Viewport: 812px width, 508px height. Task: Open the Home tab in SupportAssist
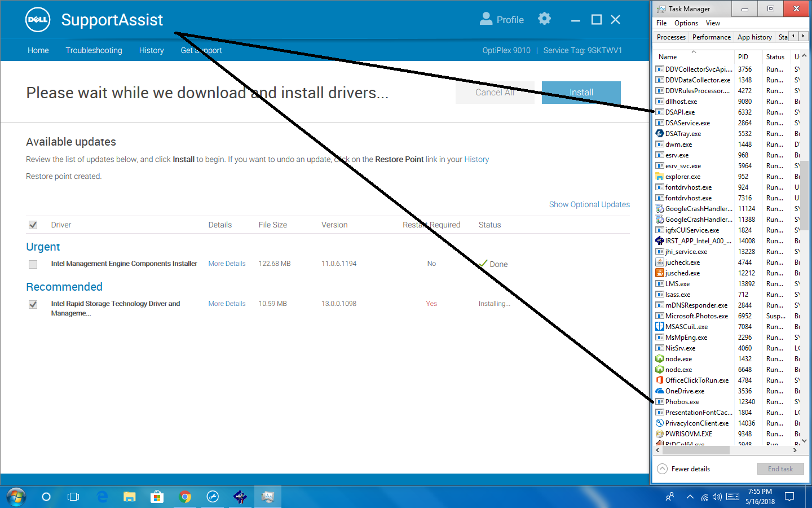(x=38, y=50)
